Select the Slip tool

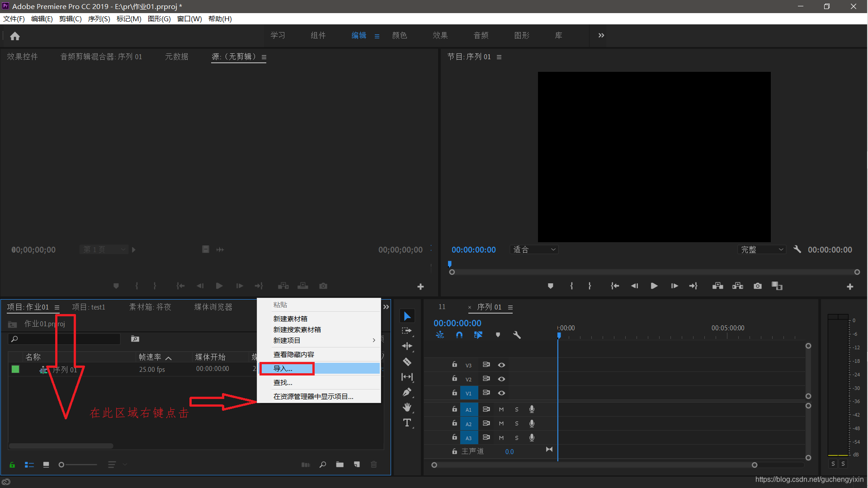coord(407,377)
